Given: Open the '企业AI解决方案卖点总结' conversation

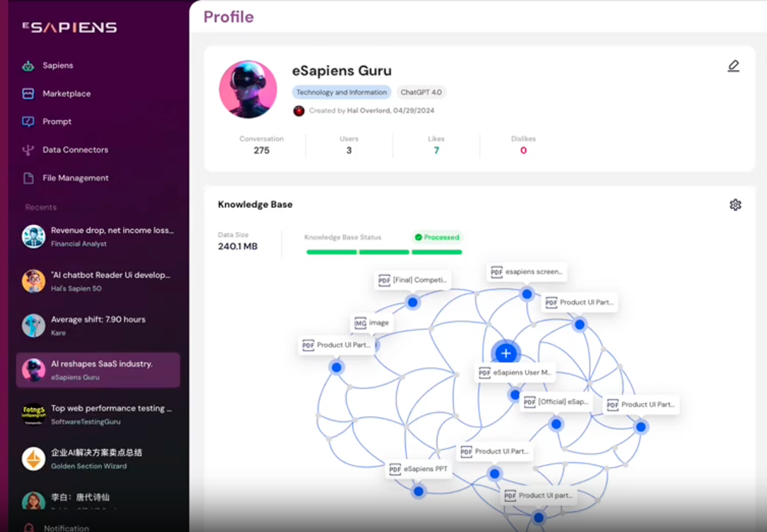Looking at the screenshot, I should tap(98, 459).
